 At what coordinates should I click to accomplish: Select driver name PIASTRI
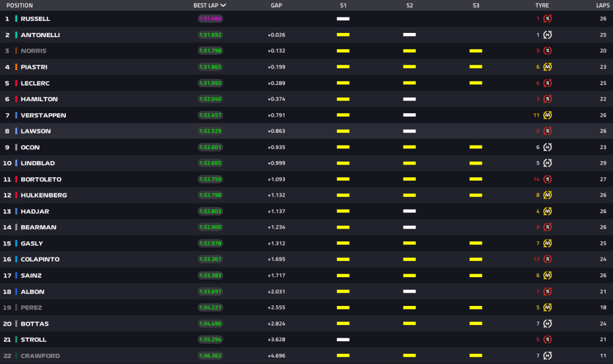click(34, 67)
